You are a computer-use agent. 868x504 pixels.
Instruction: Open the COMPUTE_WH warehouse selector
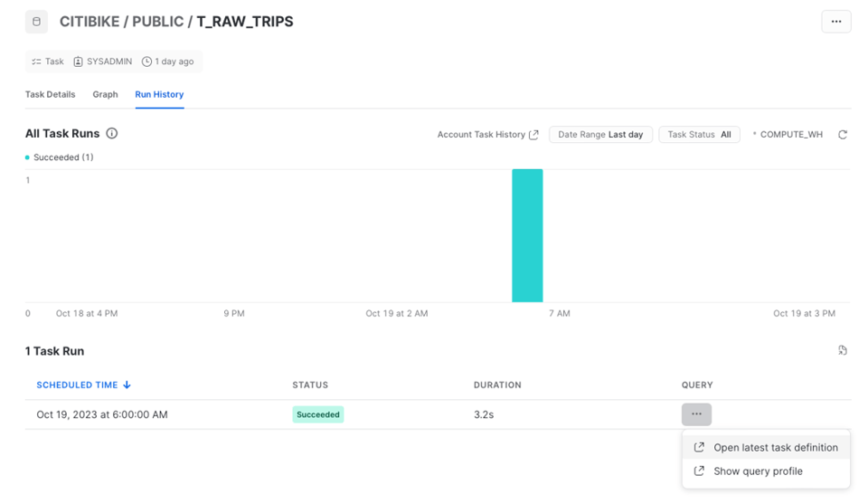pyautogui.click(x=788, y=135)
